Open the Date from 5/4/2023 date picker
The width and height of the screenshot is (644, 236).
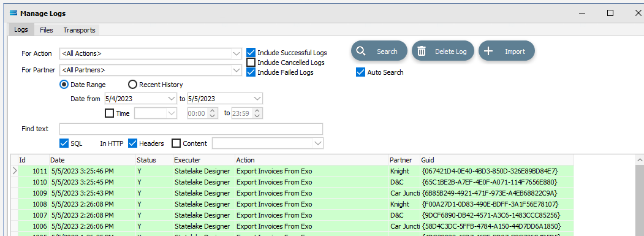pos(172,99)
